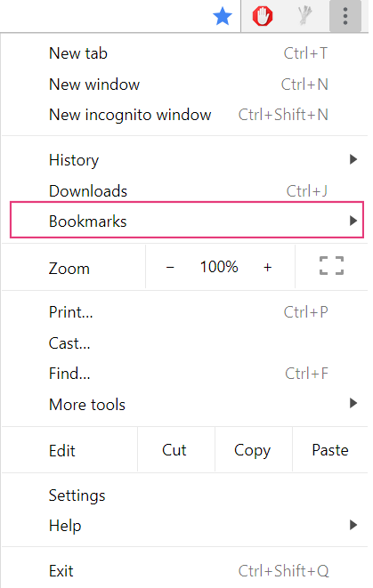Expand the Help submenu arrow
Image resolution: width=373 pixels, height=588 pixels.
pyautogui.click(x=353, y=525)
